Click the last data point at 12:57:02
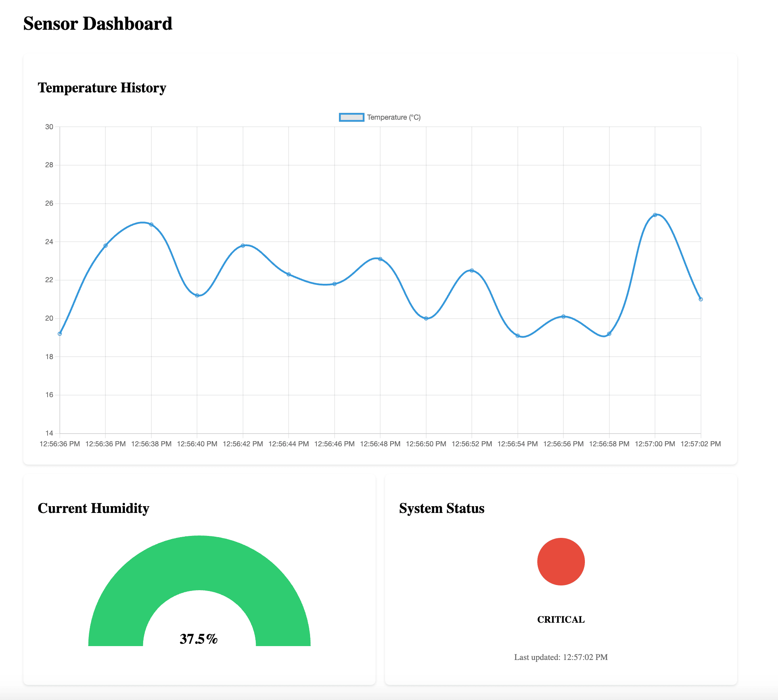 [701, 298]
